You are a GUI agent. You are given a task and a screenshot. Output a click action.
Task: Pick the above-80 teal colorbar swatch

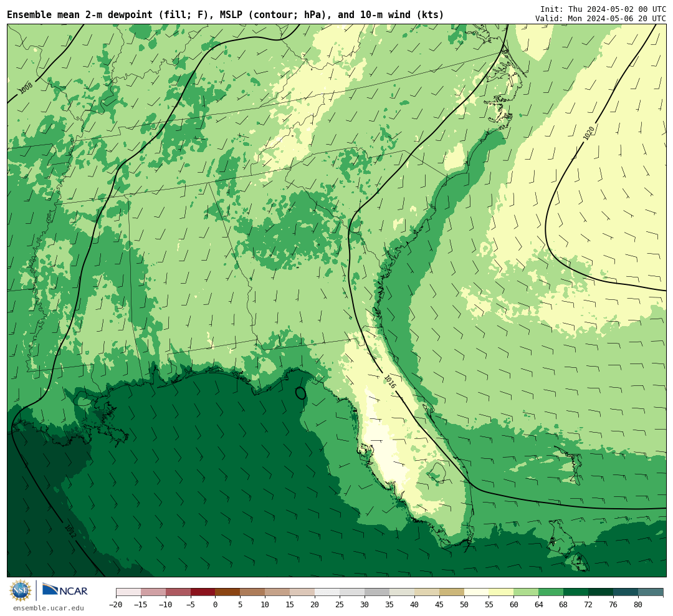pos(651,592)
